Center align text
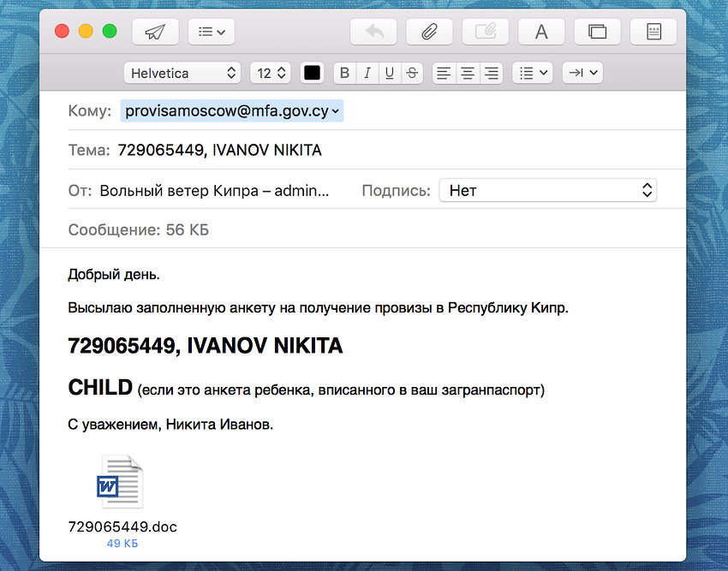The image size is (728, 571). pos(468,73)
